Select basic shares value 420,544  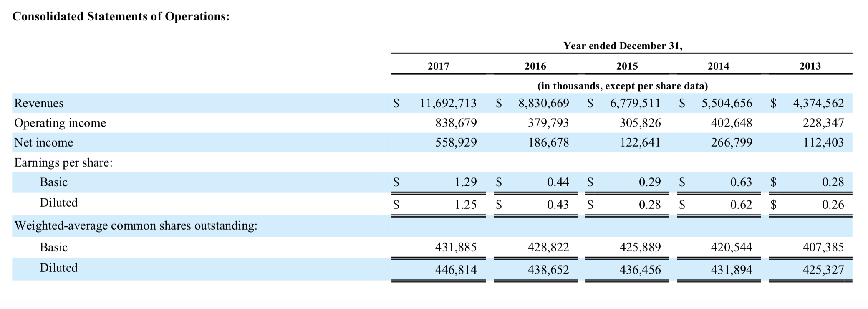(x=732, y=248)
